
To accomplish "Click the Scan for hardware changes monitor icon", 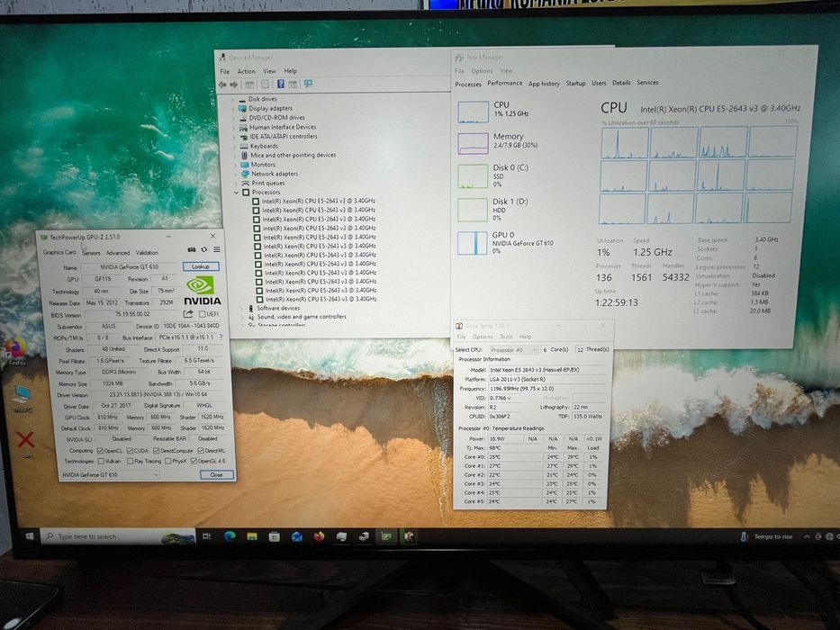I will 308,84.
